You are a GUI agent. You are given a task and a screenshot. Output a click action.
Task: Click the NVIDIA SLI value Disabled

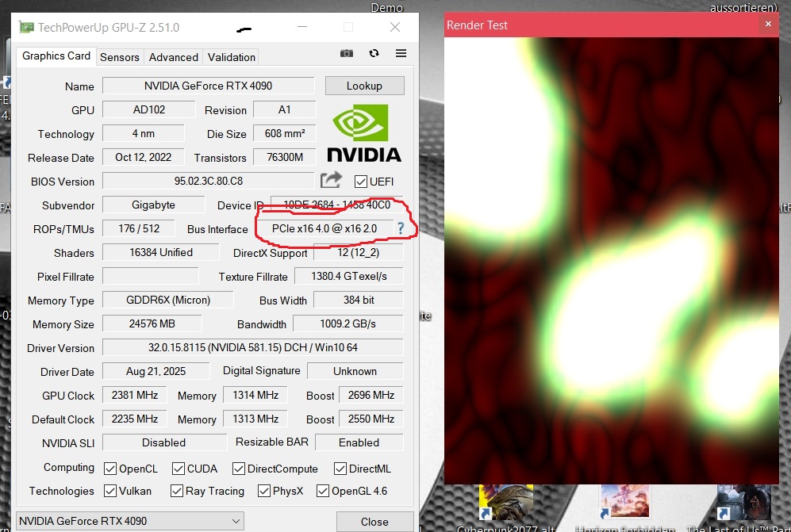164,442
